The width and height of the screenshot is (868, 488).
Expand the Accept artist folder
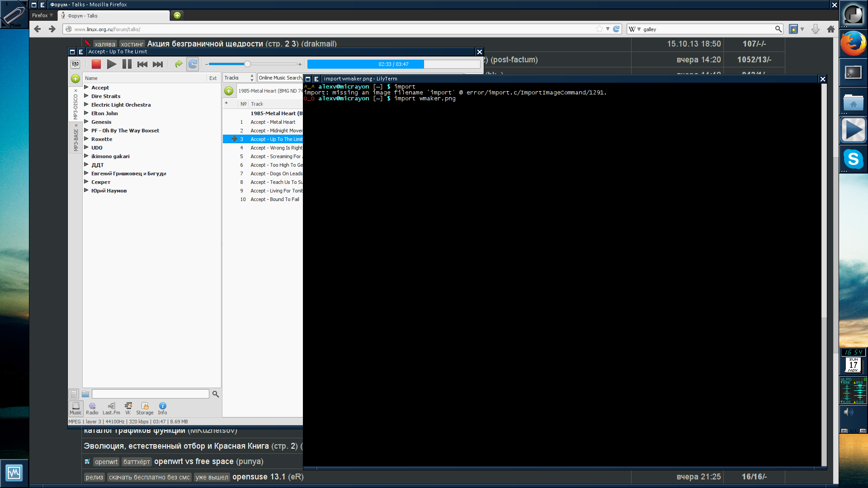point(86,87)
